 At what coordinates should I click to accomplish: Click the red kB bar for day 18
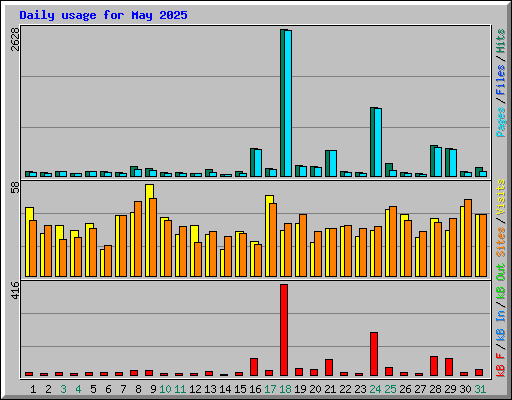(284, 330)
